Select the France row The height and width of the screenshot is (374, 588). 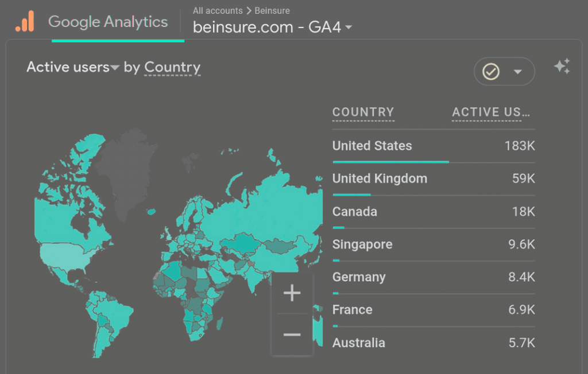[x=434, y=310]
